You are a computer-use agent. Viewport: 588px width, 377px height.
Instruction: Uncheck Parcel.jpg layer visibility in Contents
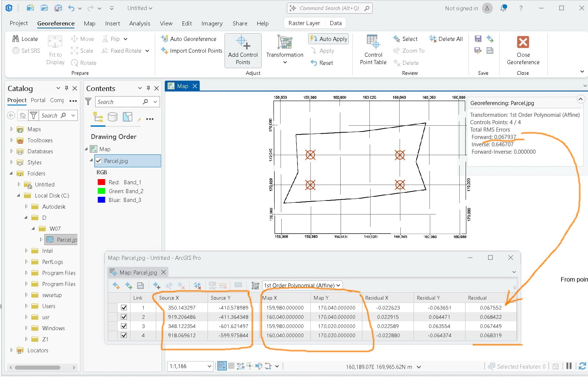click(98, 161)
